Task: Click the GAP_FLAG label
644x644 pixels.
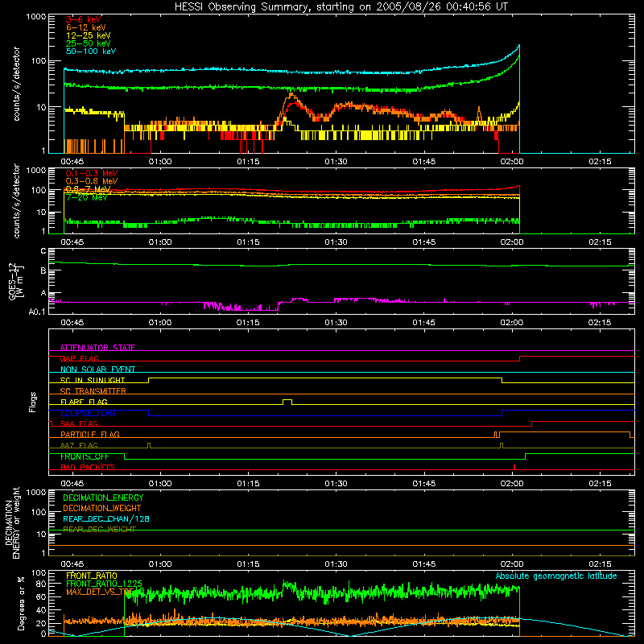Action: pos(80,358)
